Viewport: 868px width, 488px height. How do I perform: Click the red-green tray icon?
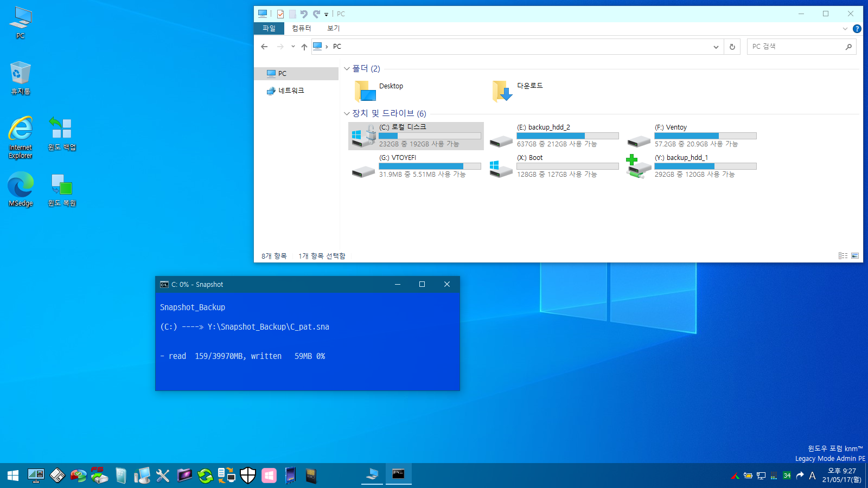click(735, 476)
